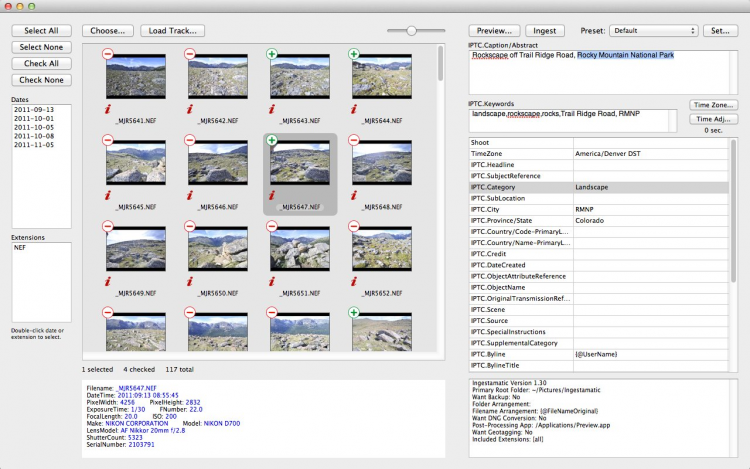Image resolution: width=750 pixels, height=469 pixels.
Task: Open the Preset dropdown showing Default
Action: click(653, 31)
